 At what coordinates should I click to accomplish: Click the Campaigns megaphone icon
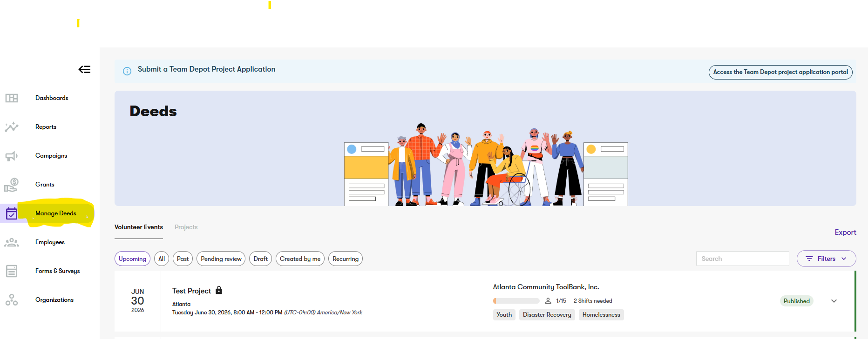(x=12, y=156)
